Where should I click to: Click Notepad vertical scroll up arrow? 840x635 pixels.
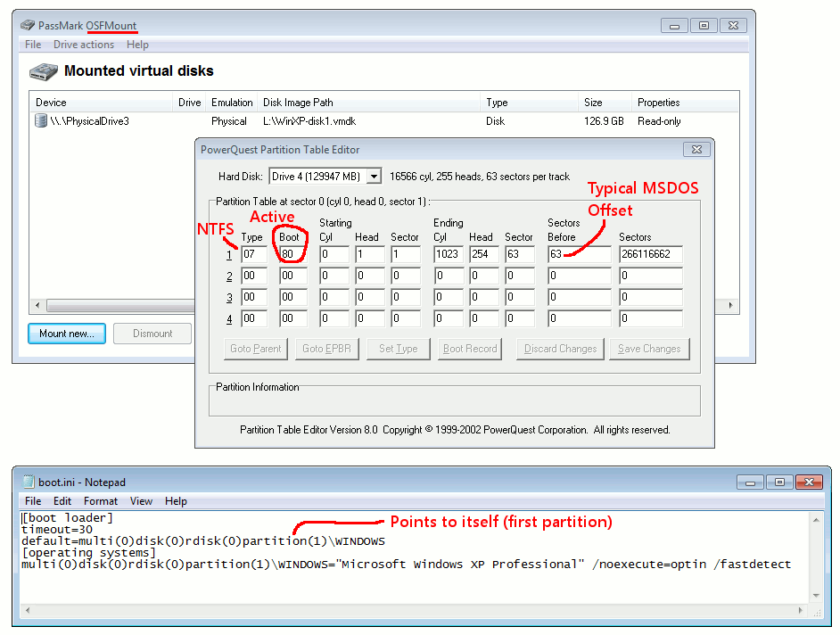click(816, 520)
